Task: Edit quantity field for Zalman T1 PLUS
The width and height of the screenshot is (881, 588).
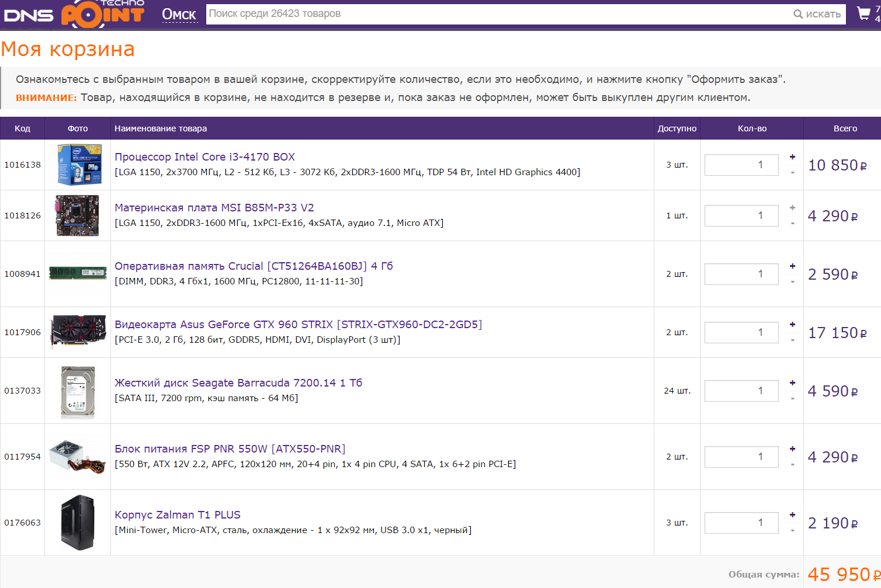Action: pyautogui.click(x=741, y=523)
